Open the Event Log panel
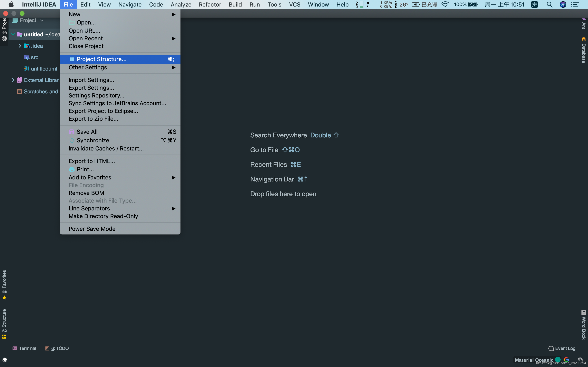This screenshot has width=588, height=367. click(x=562, y=348)
